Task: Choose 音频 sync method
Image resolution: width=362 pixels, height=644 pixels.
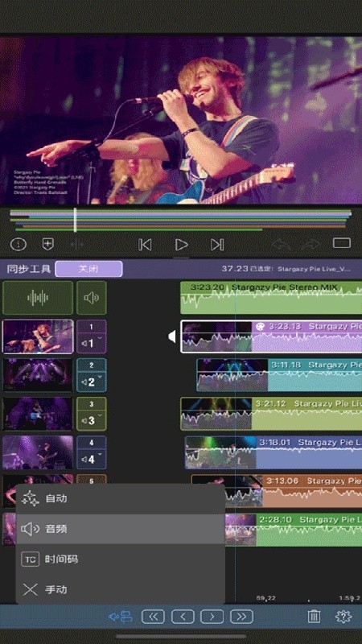Action: point(120,529)
